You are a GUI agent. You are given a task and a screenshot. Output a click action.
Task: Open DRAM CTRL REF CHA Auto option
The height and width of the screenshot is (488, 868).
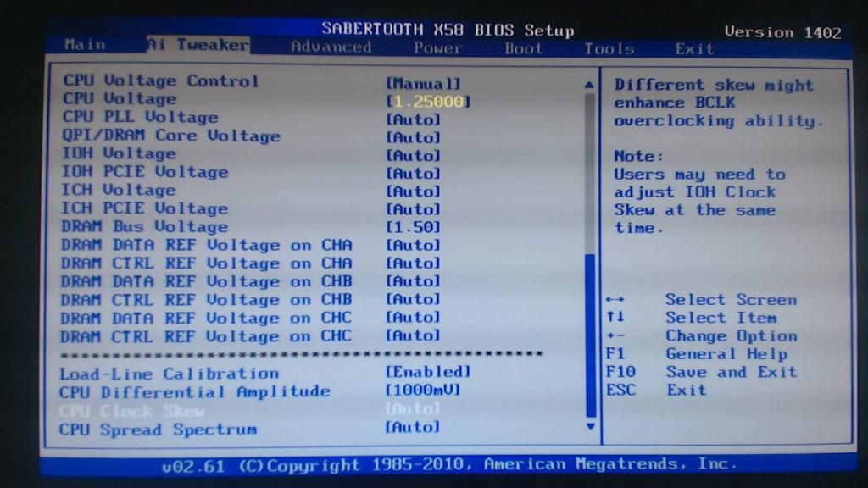pyautogui.click(x=413, y=263)
